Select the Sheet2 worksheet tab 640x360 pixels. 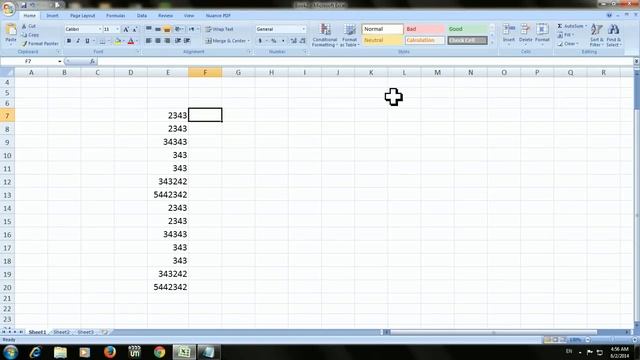click(x=61, y=332)
